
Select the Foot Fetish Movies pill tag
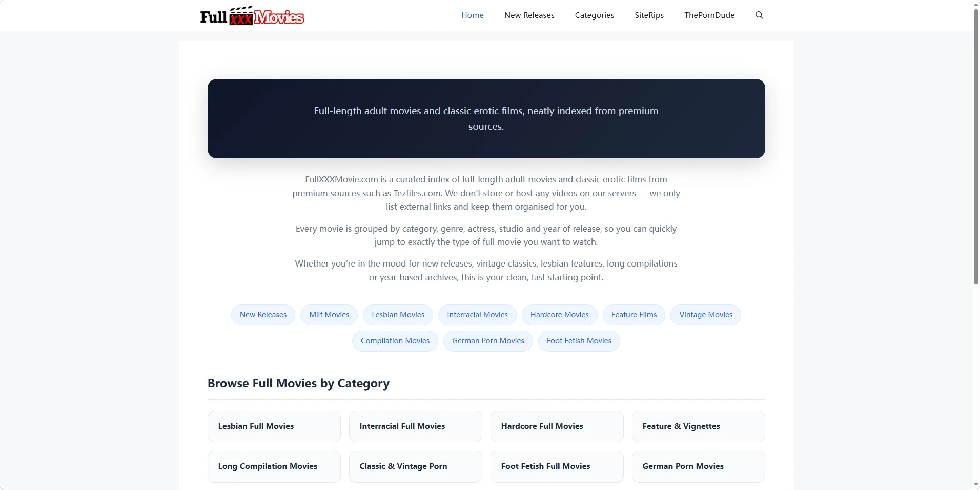579,341
